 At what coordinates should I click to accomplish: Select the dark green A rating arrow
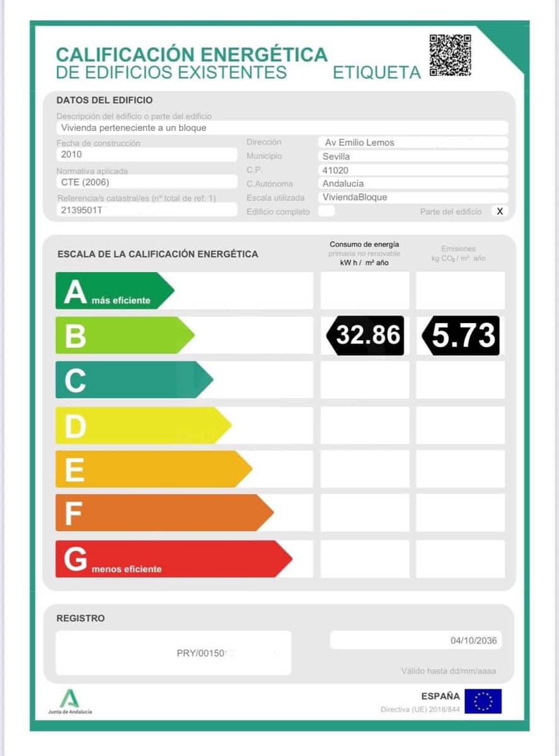(115, 290)
